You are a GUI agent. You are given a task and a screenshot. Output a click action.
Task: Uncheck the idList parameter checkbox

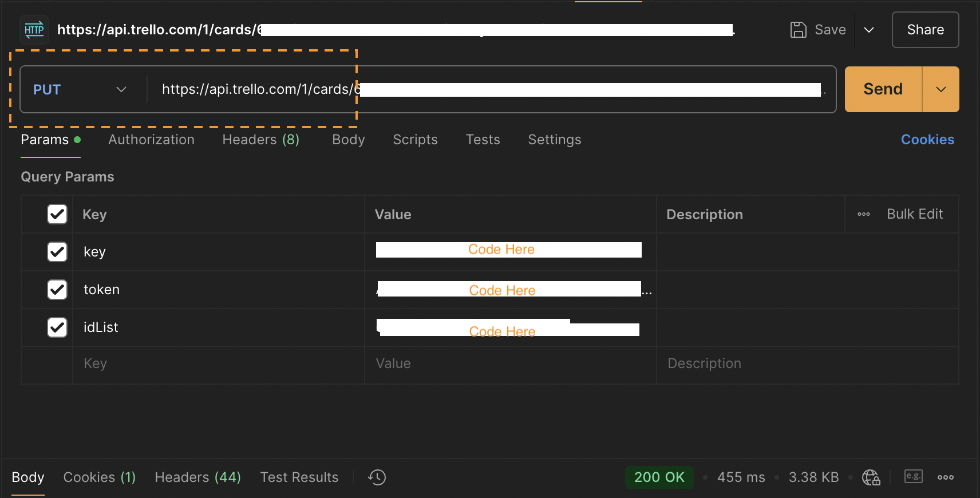[x=57, y=327]
